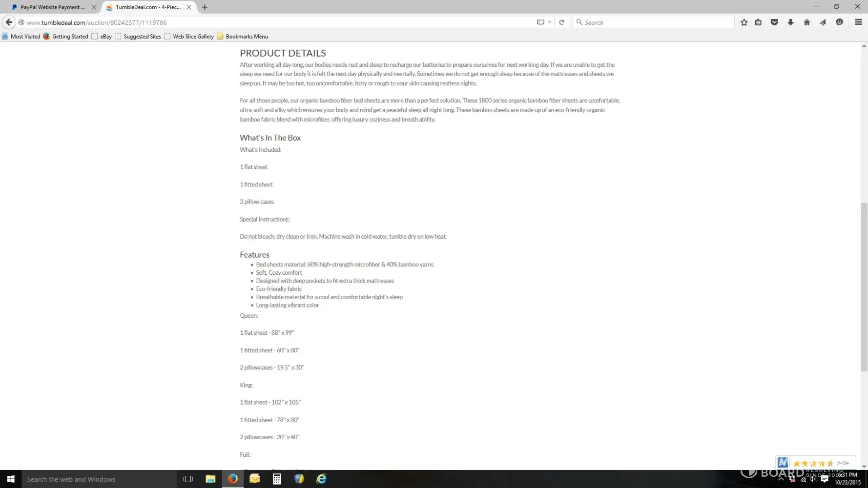The height and width of the screenshot is (488, 868).
Task: Save page to Pocket
Action: 774,22
